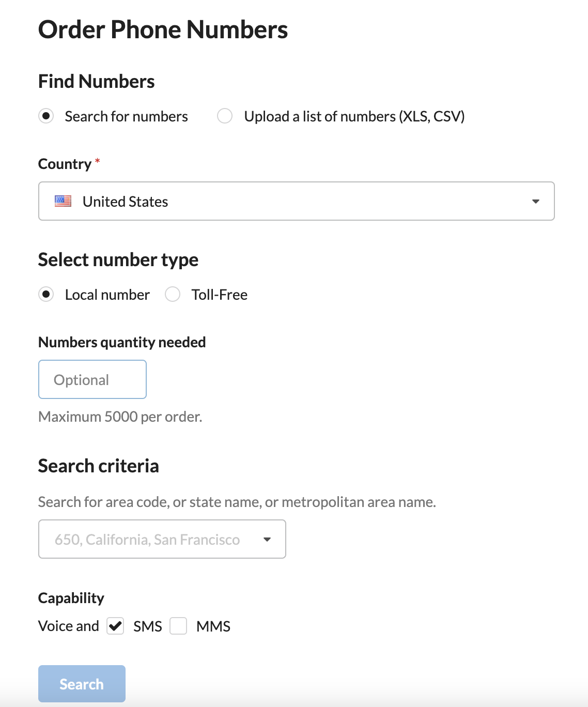Click the Numbers quantity needed label
The height and width of the screenshot is (707, 588).
[122, 342]
